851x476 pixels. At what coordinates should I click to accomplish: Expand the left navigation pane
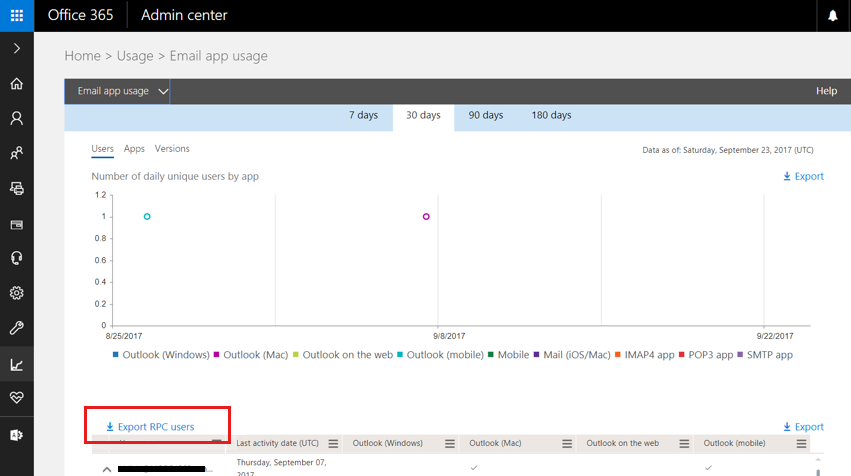point(17,48)
